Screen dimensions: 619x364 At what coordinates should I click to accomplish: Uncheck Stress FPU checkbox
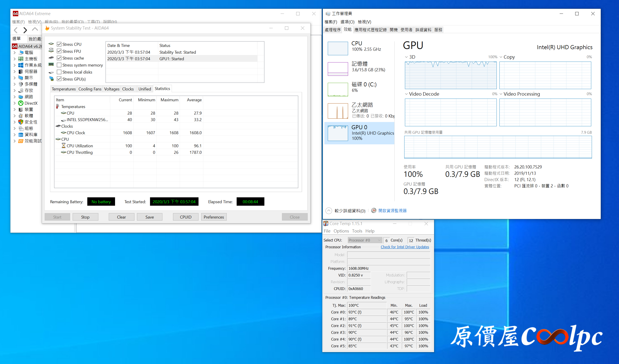click(59, 51)
